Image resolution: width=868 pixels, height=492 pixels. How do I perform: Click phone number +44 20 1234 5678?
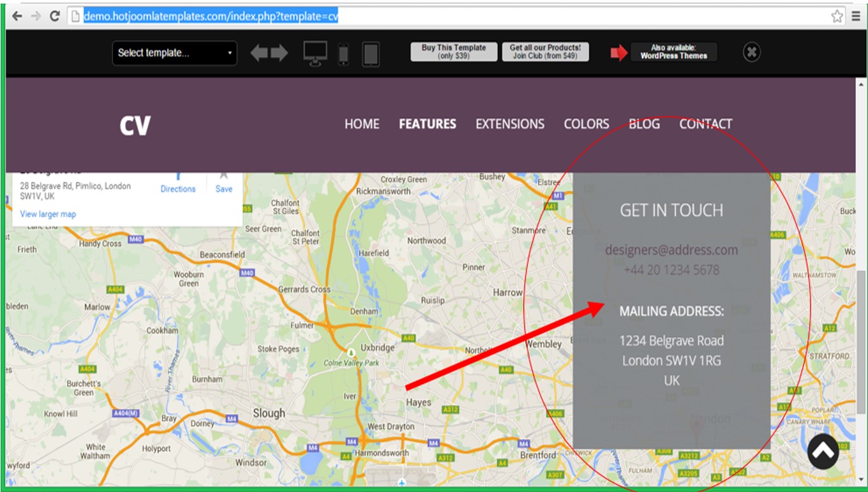coord(671,270)
